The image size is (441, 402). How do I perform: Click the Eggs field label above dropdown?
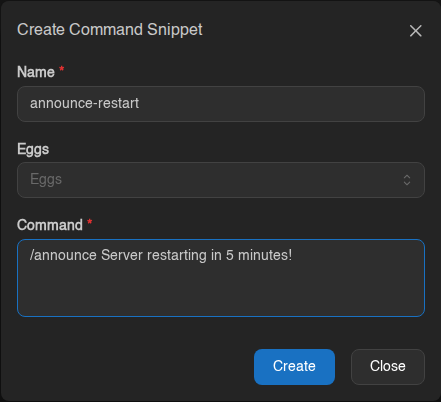pyautogui.click(x=33, y=149)
